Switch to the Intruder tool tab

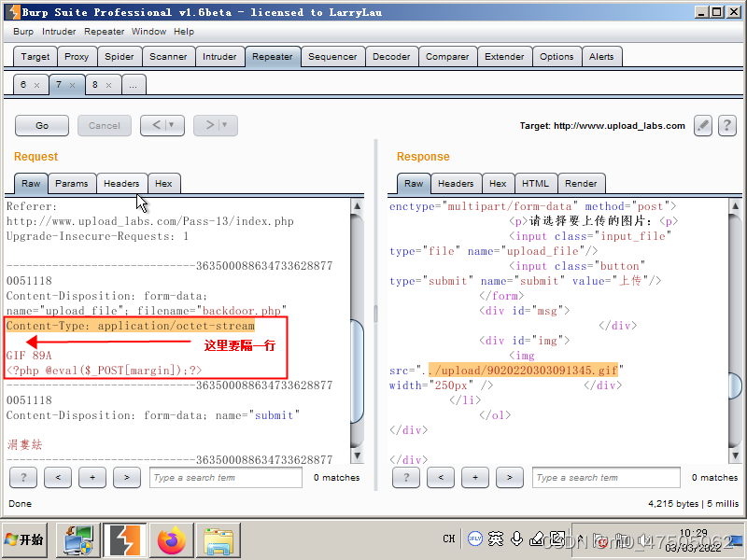pyautogui.click(x=219, y=57)
